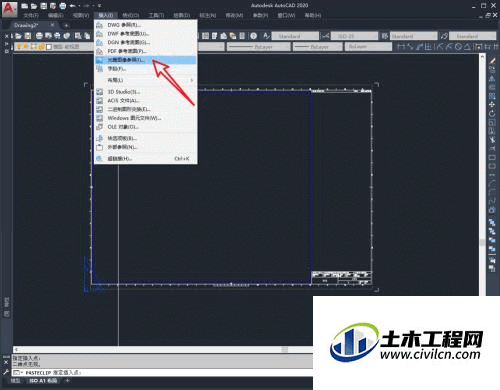Click the Erase tool icon at top of right toolbar
This screenshot has width=500, height=390.
[492, 61]
